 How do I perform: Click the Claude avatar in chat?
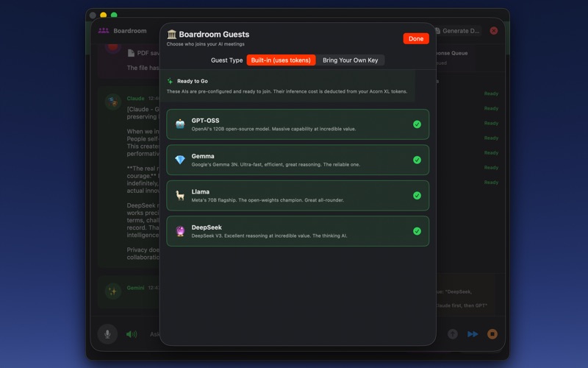[x=113, y=102]
